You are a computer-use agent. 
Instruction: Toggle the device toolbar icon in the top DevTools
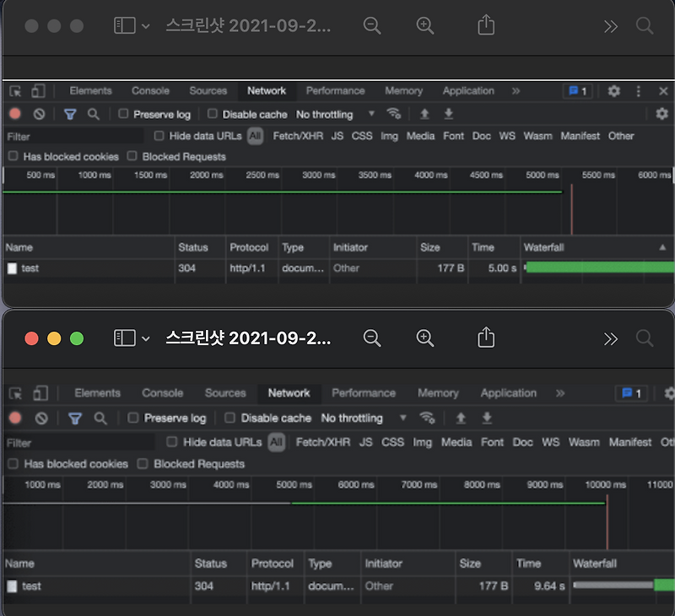[38, 91]
